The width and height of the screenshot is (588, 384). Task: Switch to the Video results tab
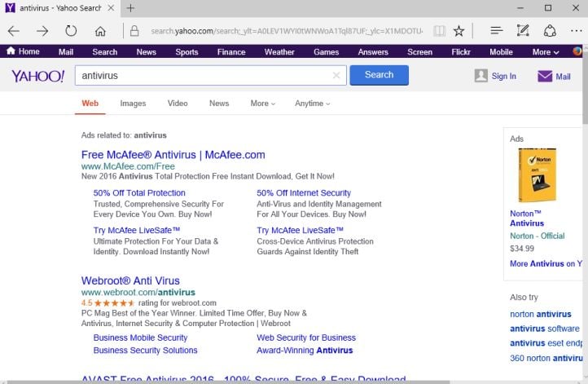point(178,104)
